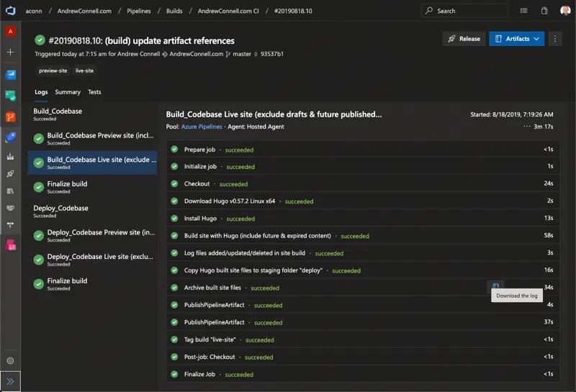Click into the Search box
This screenshot has width=576, height=392.
[x=464, y=11]
